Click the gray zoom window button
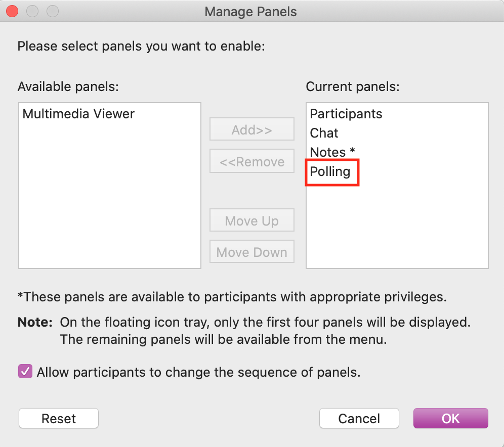Viewport: 504px width, 447px height. pyautogui.click(x=52, y=11)
